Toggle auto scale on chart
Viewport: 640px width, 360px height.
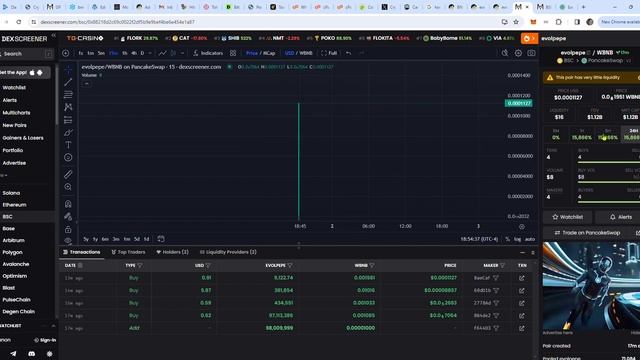point(529,239)
